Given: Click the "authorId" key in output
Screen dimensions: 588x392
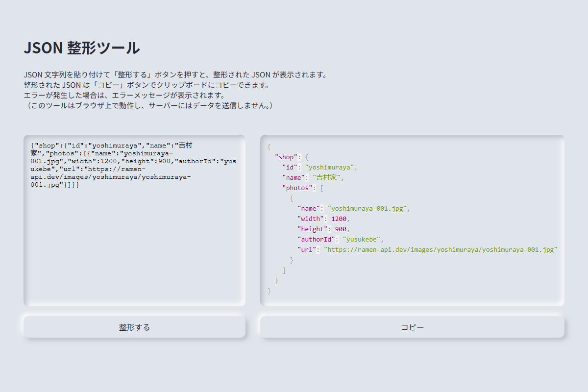Looking at the screenshot, I should (x=317, y=239).
